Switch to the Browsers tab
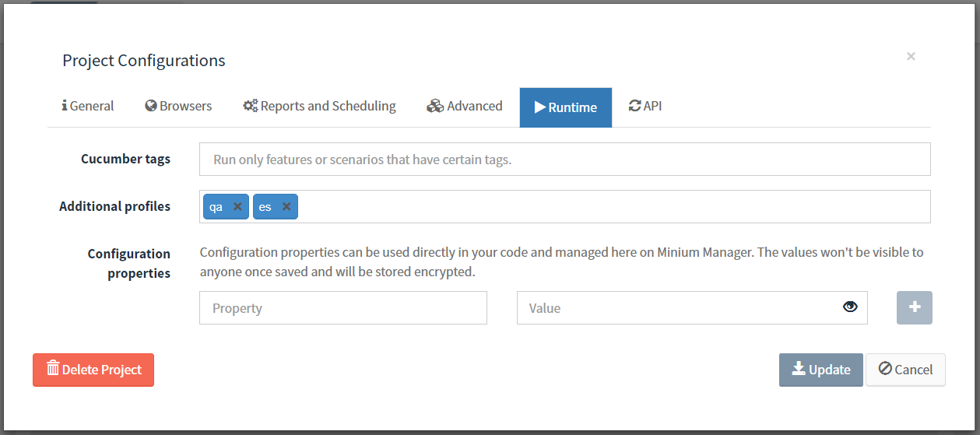This screenshot has width=980, height=435. point(178,107)
